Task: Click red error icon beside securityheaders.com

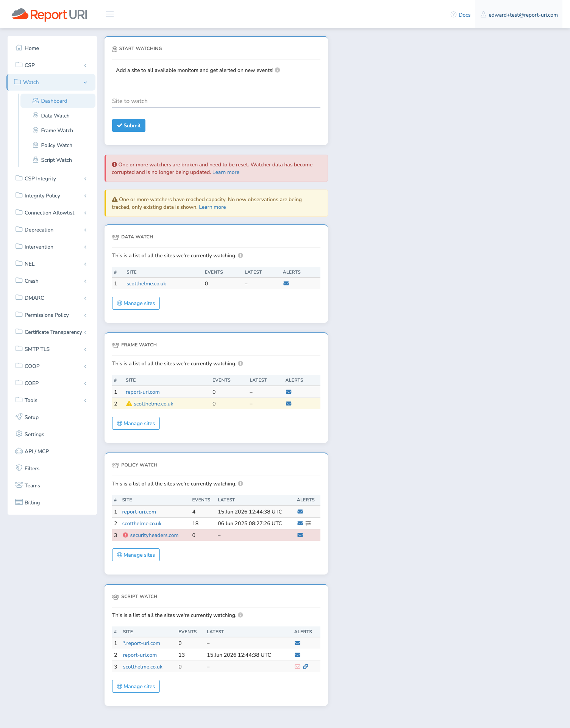Action: click(125, 535)
